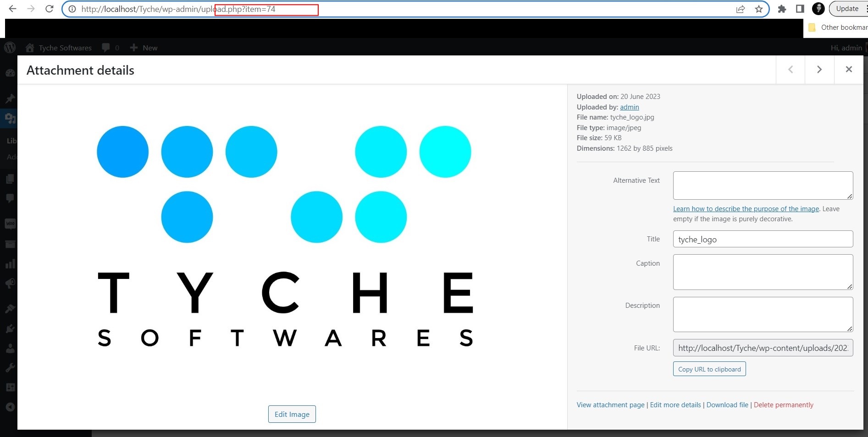Open Marketing via the megaphone icon
The image size is (868, 437).
tap(10, 284)
